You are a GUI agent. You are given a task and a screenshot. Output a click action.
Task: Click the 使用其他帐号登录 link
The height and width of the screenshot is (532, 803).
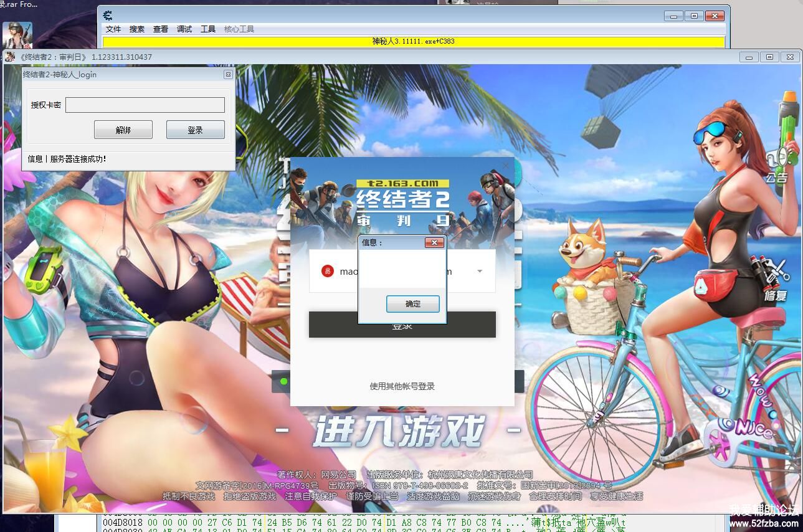[x=402, y=386]
